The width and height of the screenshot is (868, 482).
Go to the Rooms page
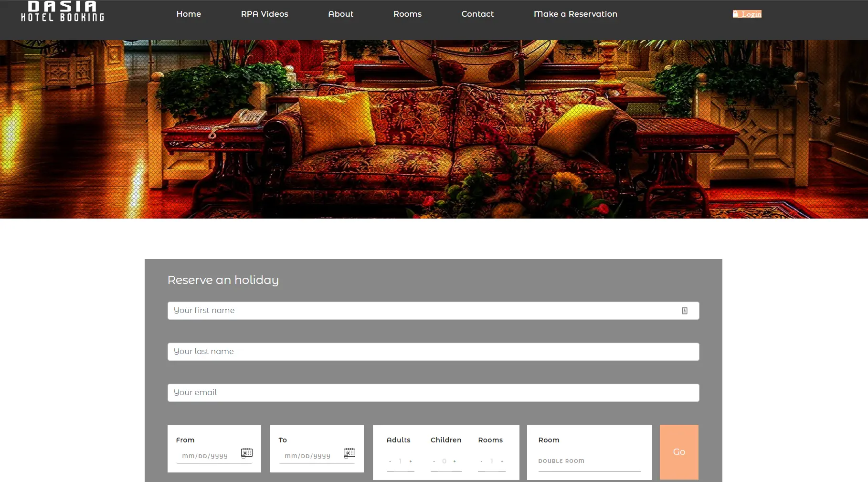pyautogui.click(x=407, y=14)
